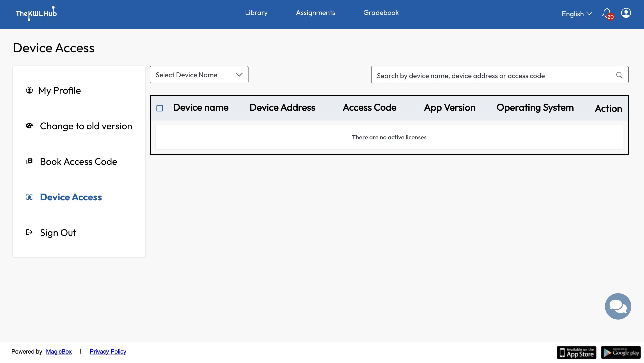The height and width of the screenshot is (363, 644).
Task: Click the Sign Out arrow icon
Action: pos(29,232)
